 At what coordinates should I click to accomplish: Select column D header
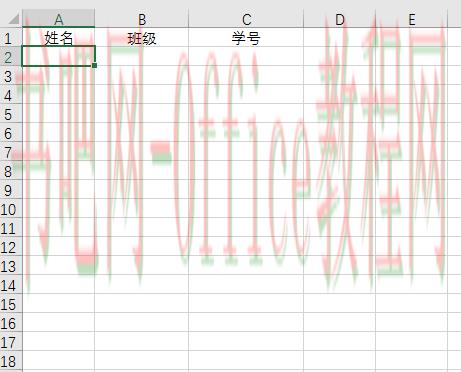(x=339, y=18)
